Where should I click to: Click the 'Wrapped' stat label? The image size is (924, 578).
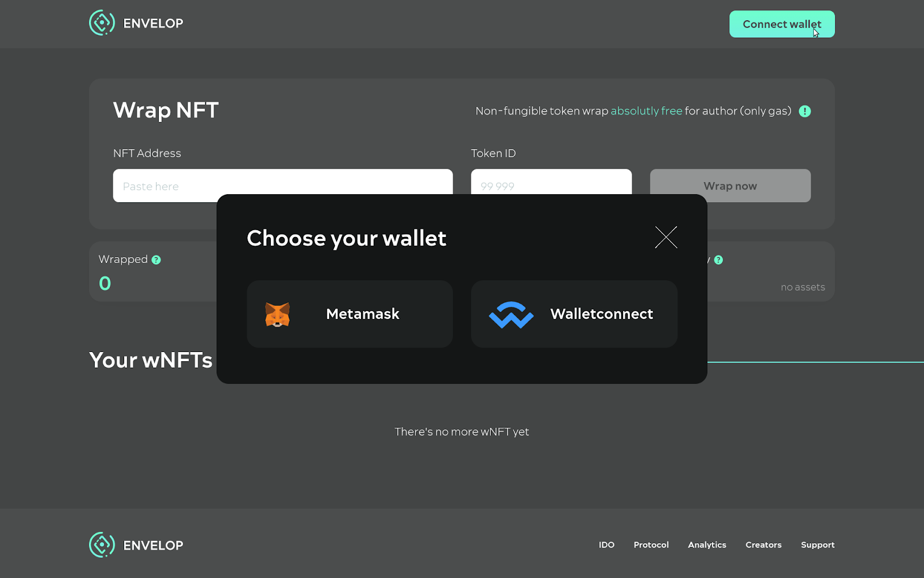[123, 260]
